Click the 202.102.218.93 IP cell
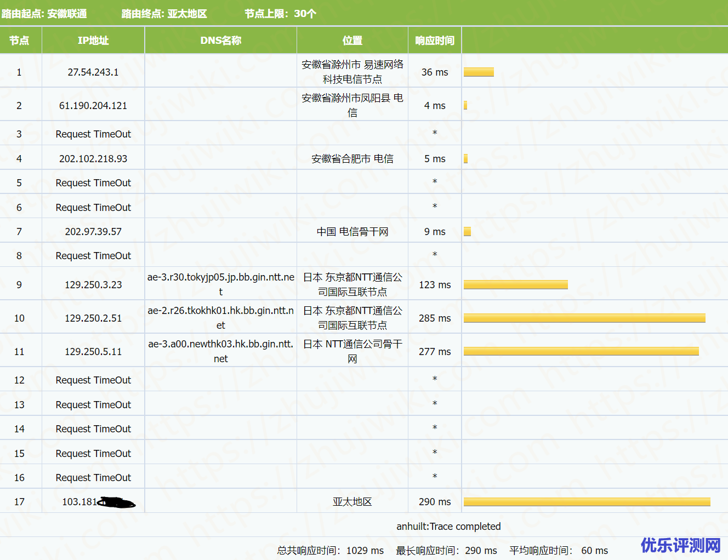The height and width of the screenshot is (560, 728). tap(93, 159)
